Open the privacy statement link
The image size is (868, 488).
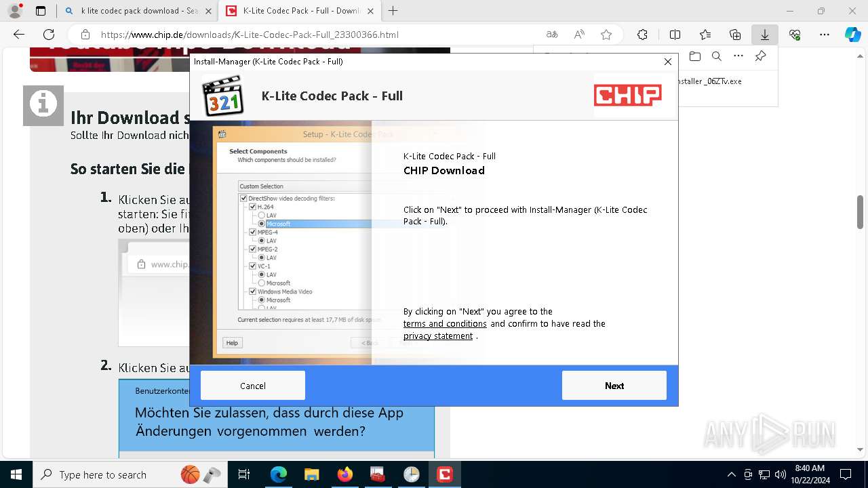click(x=438, y=336)
